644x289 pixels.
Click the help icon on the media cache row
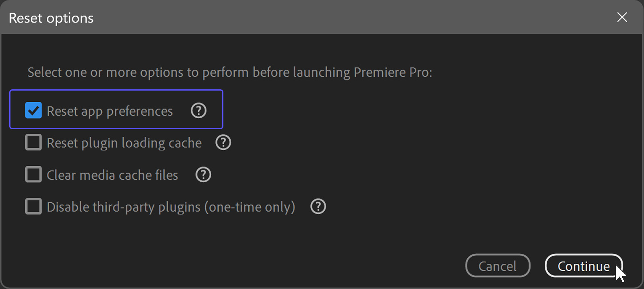[x=204, y=175]
